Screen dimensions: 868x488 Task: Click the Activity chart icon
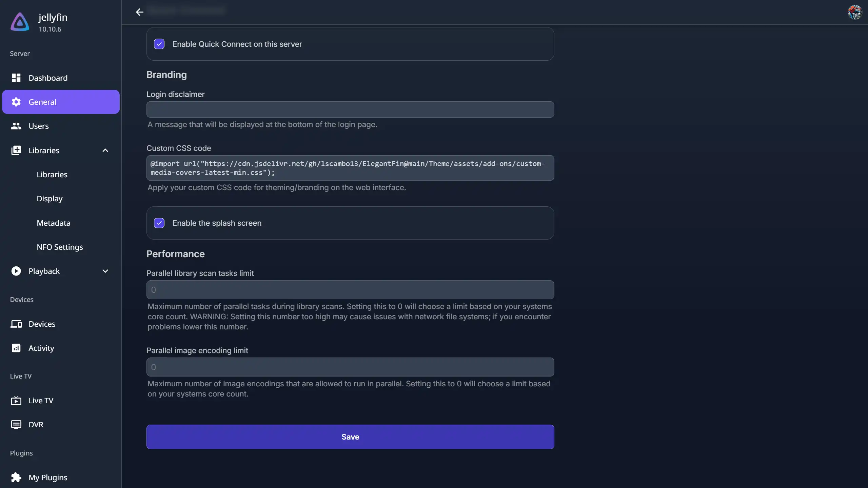(x=16, y=348)
